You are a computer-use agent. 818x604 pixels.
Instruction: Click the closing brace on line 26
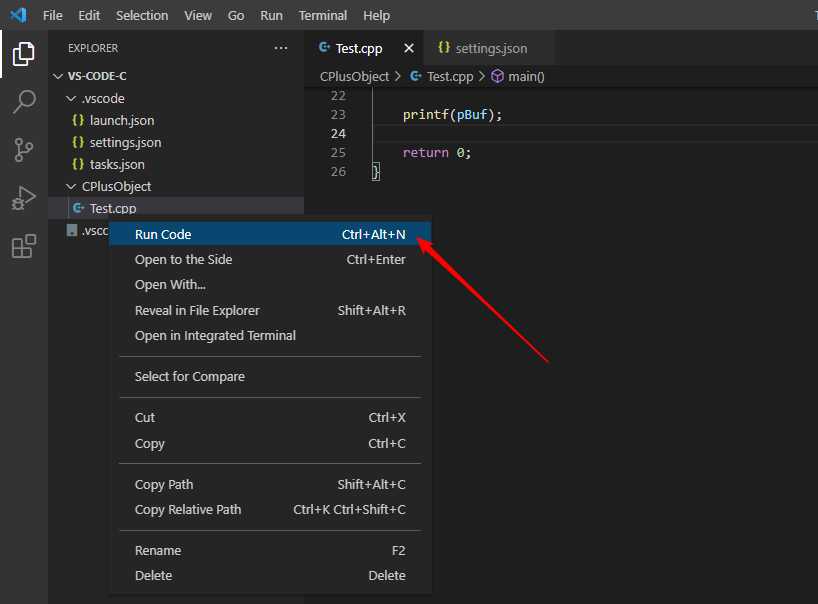coord(376,172)
